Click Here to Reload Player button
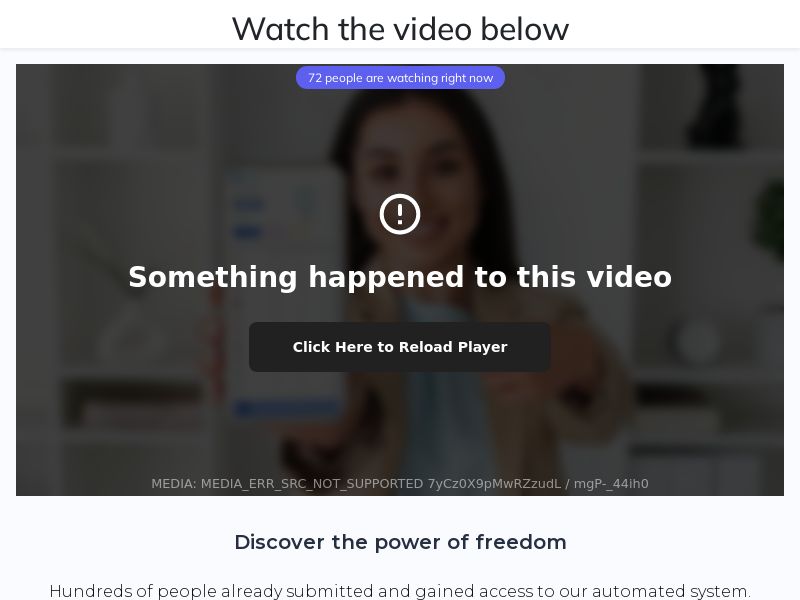 [399, 347]
